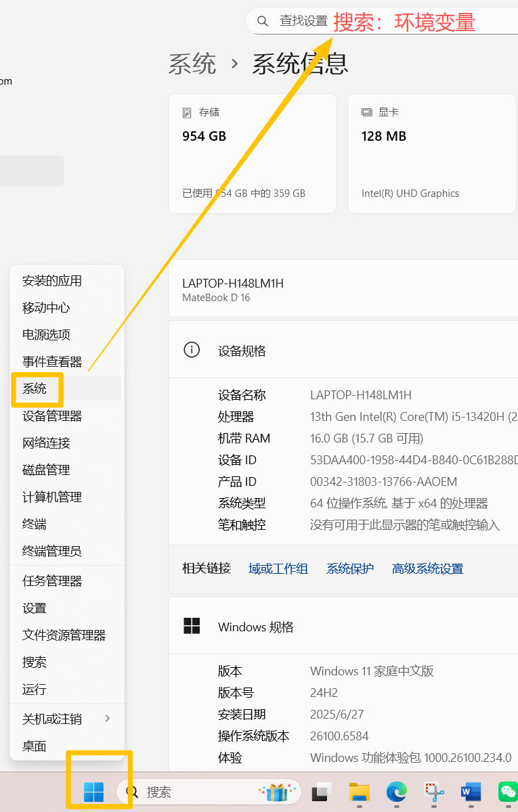Image resolution: width=518 pixels, height=812 pixels.
Task: Launch Microsoft Edge from the taskbar
Action: pos(397,792)
